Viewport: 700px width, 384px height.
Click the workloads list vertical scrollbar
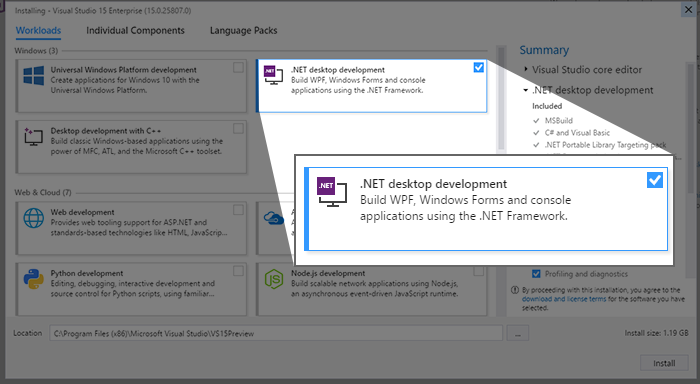pyautogui.click(x=501, y=98)
